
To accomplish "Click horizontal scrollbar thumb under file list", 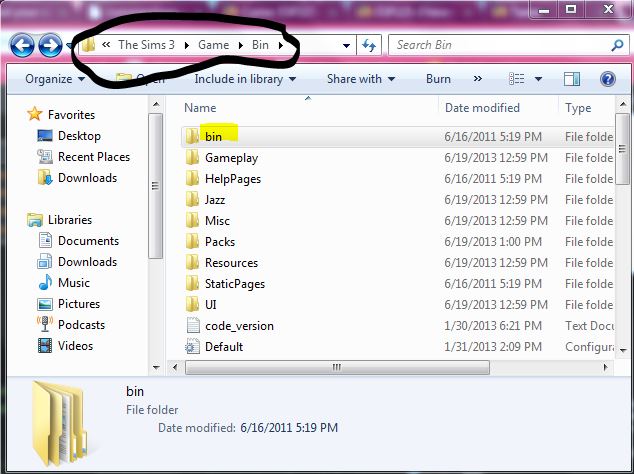I will click(337, 368).
